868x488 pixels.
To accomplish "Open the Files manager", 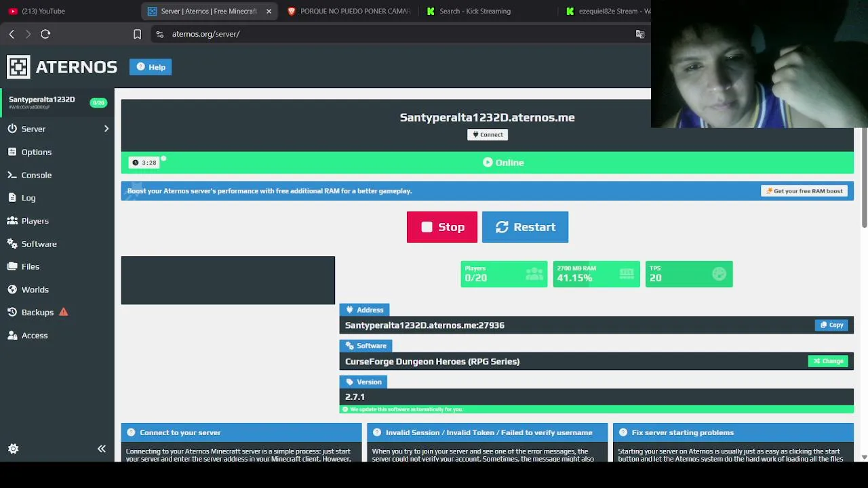I will tap(30, 266).
